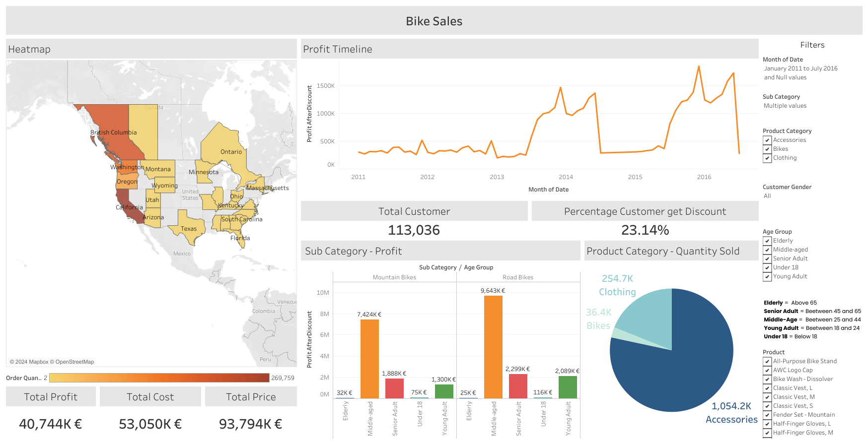Open the Customer Gender All filter
The width and height of the screenshot is (868, 444).
pyautogui.click(x=767, y=196)
